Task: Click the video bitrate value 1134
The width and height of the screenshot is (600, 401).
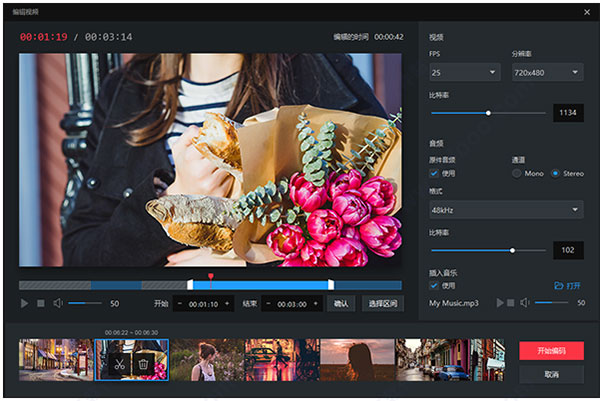Action: click(x=568, y=113)
